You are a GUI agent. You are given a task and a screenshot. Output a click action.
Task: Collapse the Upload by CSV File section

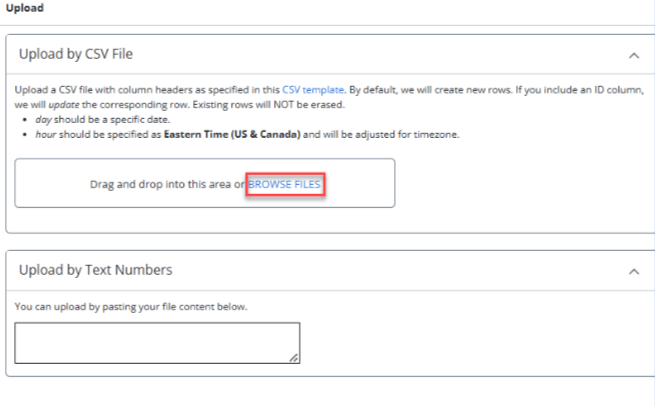pos(634,55)
